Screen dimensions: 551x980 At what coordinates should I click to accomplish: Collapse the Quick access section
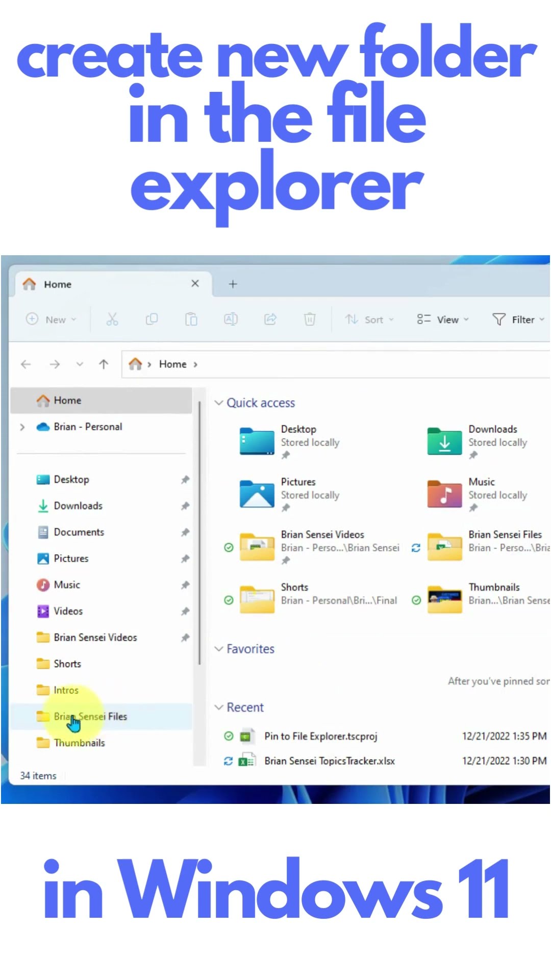(x=219, y=403)
